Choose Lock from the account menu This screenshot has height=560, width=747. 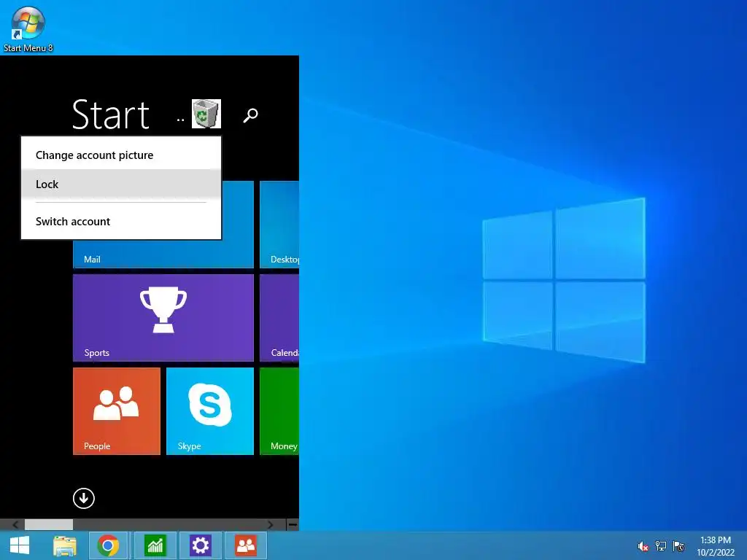[x=121, y=184]
